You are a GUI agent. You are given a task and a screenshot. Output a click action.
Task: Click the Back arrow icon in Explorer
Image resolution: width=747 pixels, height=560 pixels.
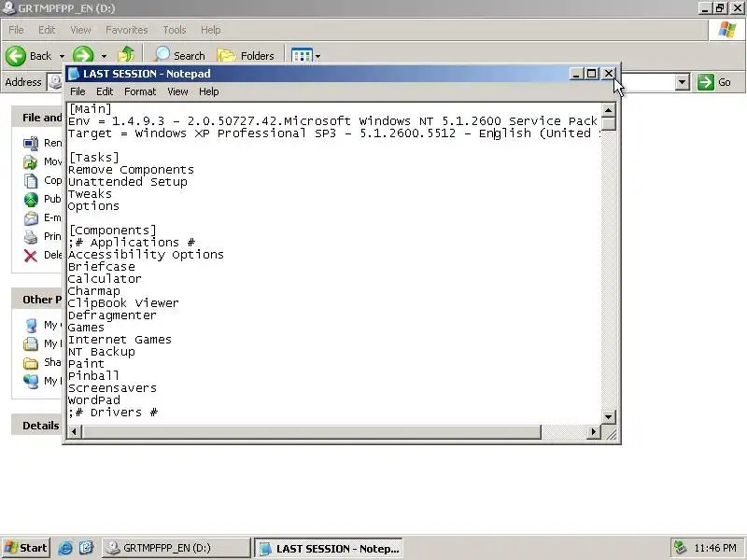(16, 56)
